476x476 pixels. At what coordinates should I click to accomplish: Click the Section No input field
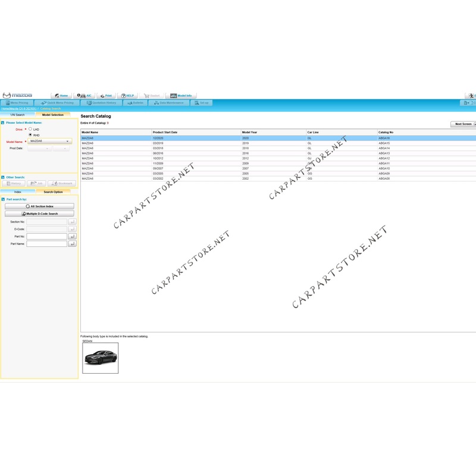click(x=47, y=222)
